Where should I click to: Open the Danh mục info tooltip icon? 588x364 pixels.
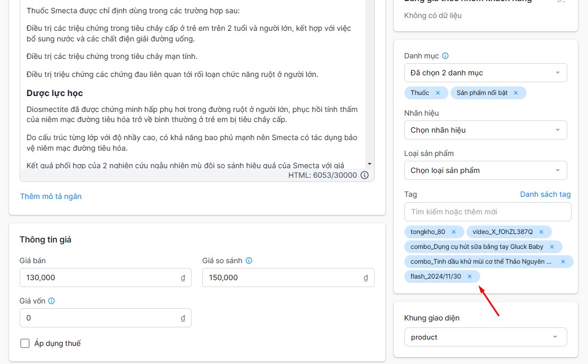(445, 56)
